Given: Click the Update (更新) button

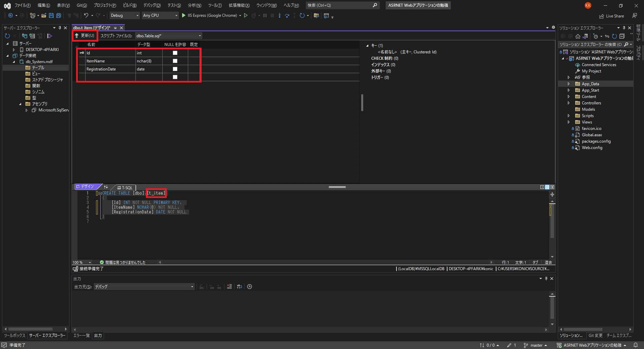Looking at the screenshot, I should click(x=85, y=36).
